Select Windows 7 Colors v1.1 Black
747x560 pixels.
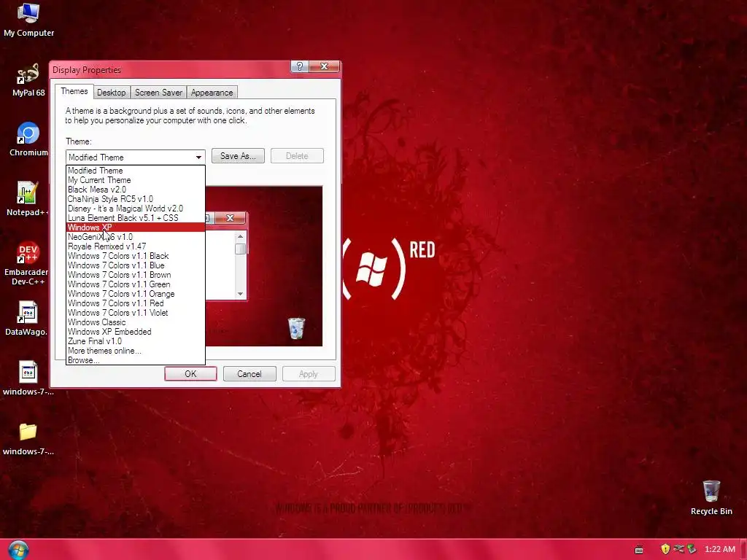[135, 256]
